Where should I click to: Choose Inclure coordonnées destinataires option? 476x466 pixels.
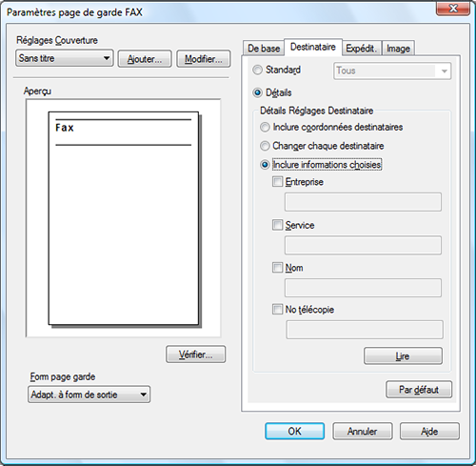(265, 127)
